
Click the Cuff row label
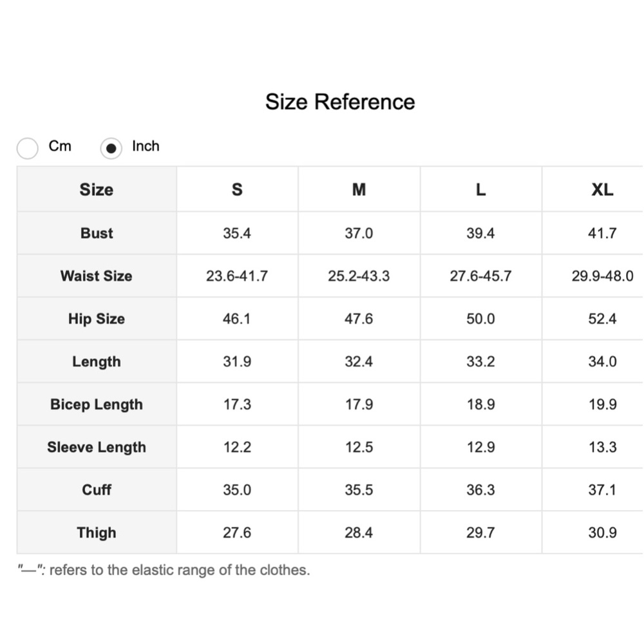(x=97, y=489)
